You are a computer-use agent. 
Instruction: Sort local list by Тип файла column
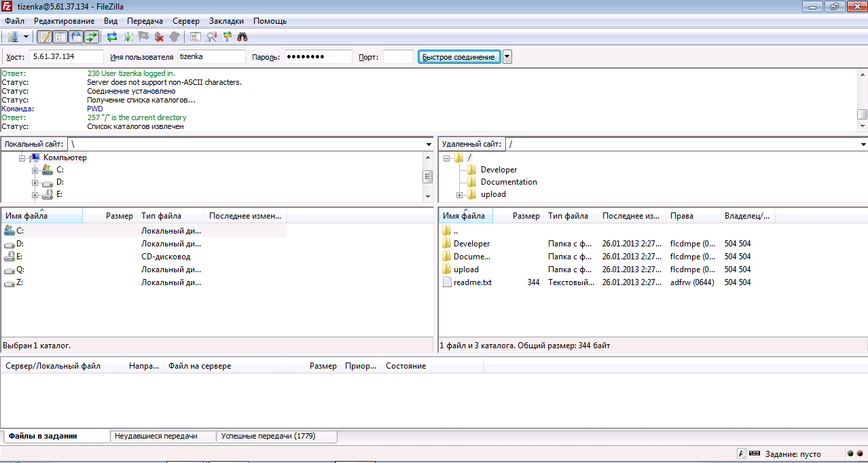tap(171, 216)
